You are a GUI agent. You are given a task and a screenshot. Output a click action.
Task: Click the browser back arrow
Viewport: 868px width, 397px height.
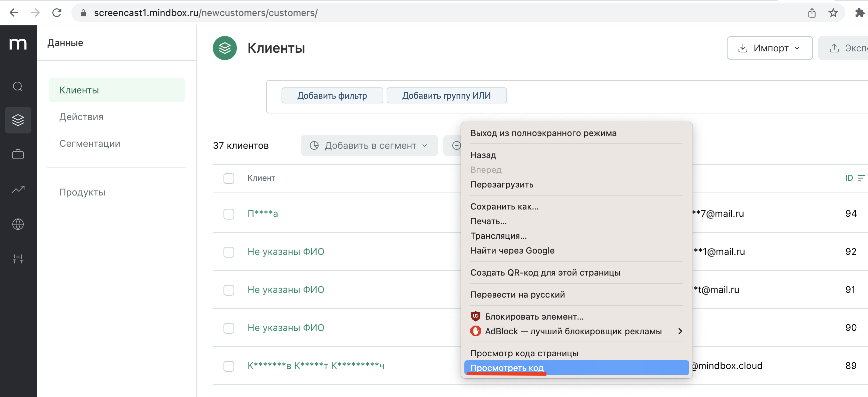(x=14, y=13)
